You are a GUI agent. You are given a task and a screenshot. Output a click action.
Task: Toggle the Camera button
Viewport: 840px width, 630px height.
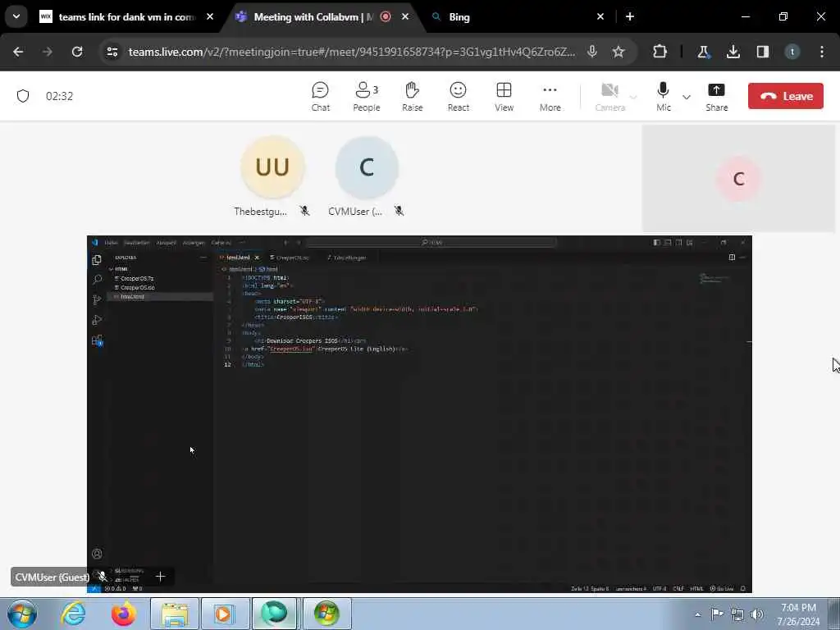[610, 97]
